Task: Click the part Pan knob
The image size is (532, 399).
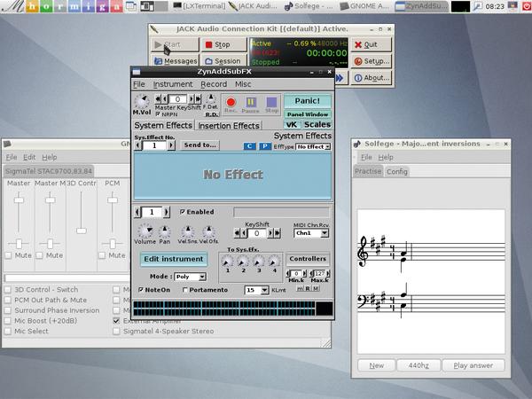Action: (165, 231)
